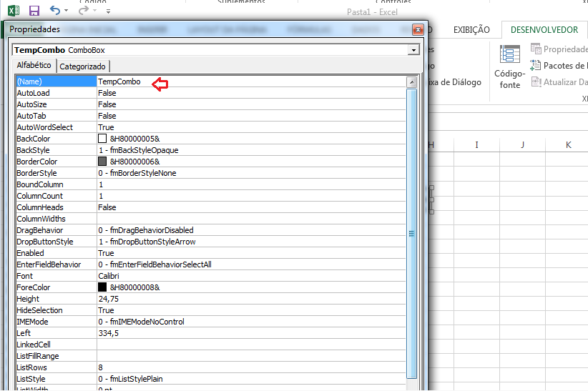Select column header J in the worksheet
This screenshot has height=391, width=588.
click(522, 145)
